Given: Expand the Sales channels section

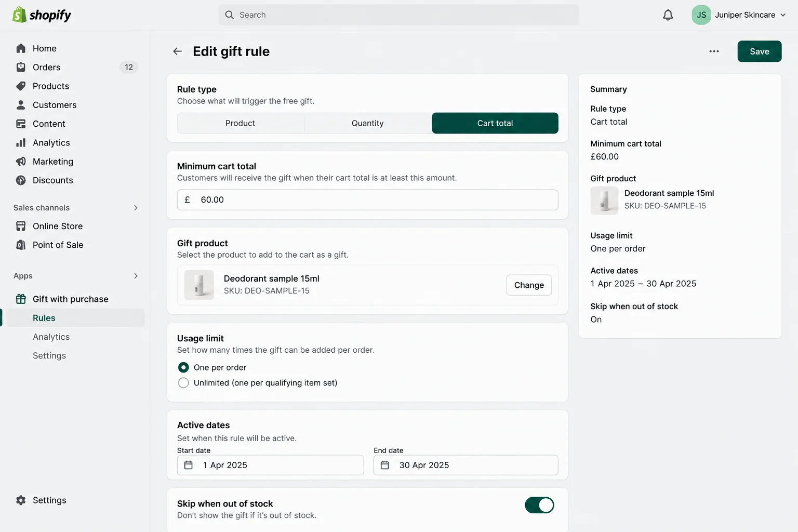Looking at the screenshot, I should (136, 208).
